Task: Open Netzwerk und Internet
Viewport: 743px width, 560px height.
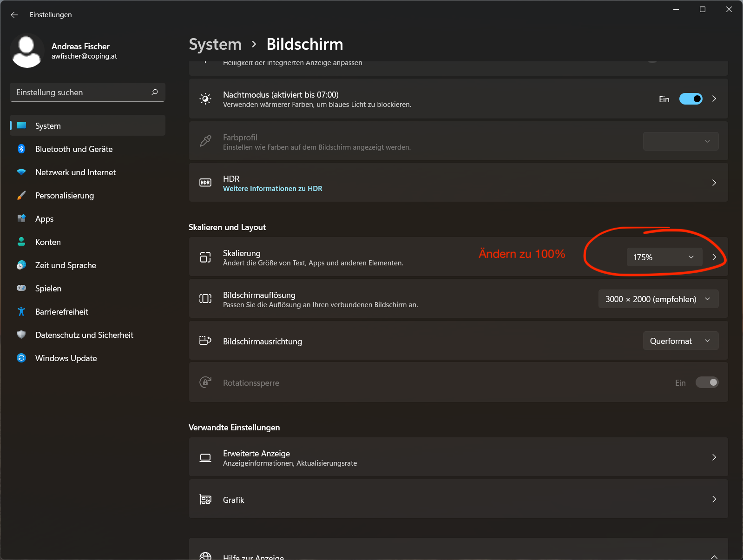Action: click(x=87, y=172)
